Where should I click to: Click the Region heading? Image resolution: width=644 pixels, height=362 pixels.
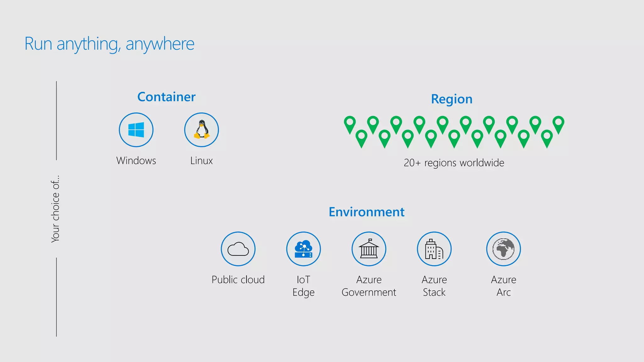tap(452, 99)
